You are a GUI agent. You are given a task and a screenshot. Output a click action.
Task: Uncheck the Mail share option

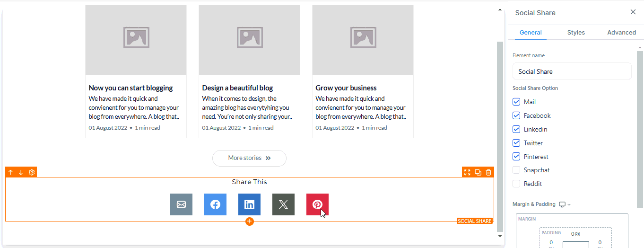click(x=516, y=102)
